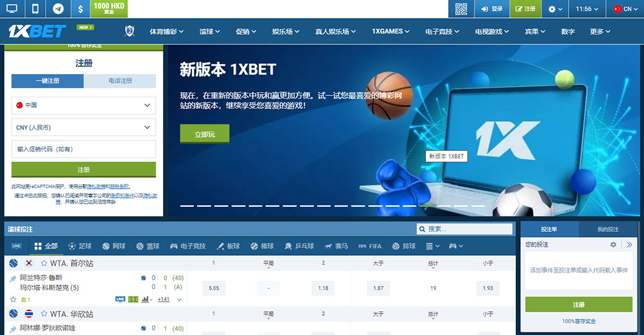Open the 宾果 menu

pyautogui.click(x=535, y=31)
